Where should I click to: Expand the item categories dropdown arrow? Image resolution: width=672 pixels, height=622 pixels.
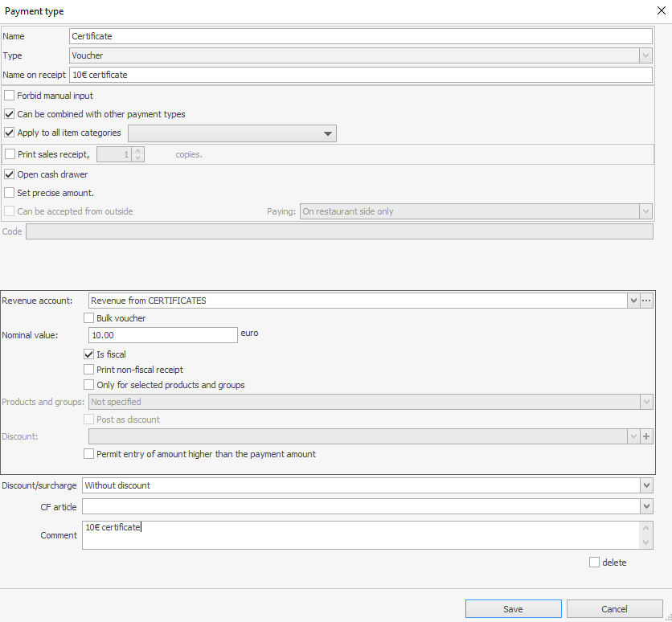click(327, 133)
